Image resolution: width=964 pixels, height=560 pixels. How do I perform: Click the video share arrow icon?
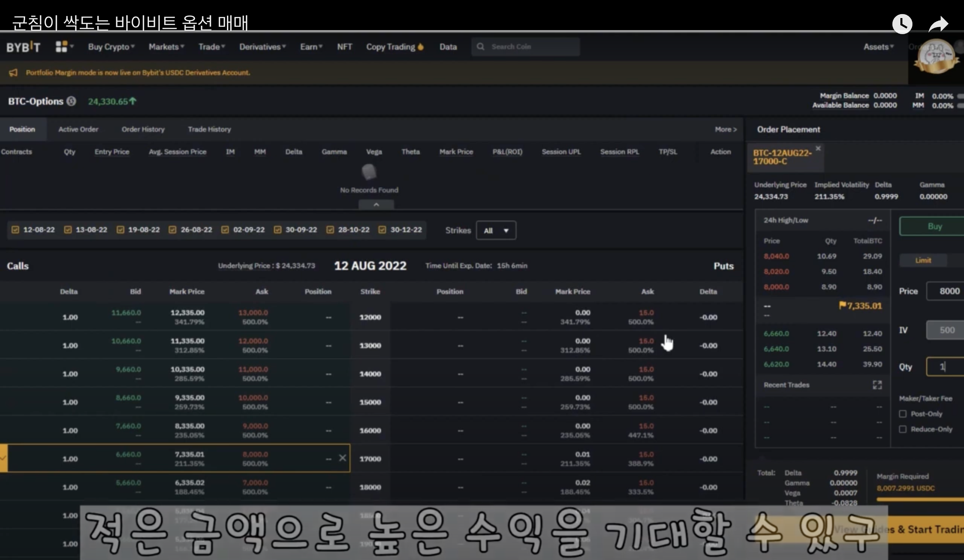click(938, 25)
